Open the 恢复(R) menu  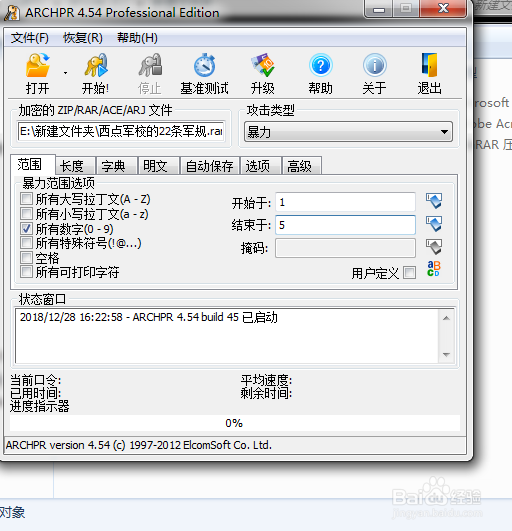pyautogui.click(x=83, y=38)
